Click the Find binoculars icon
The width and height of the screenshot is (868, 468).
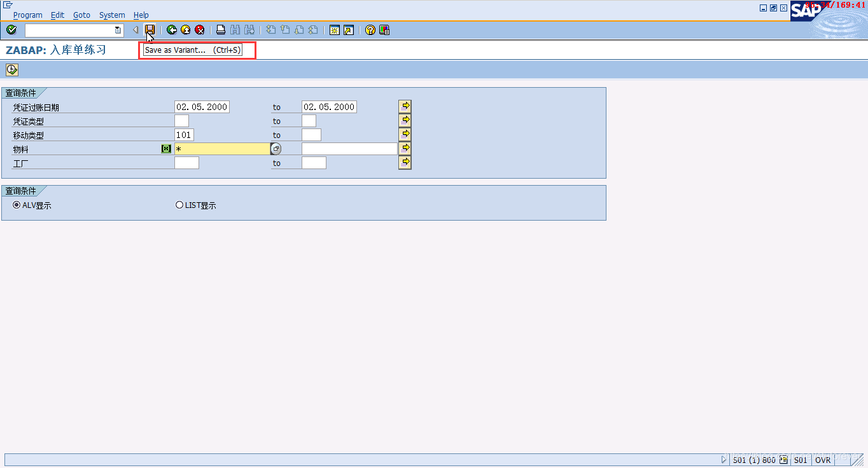pyautogui.click(x=235, y=30)
